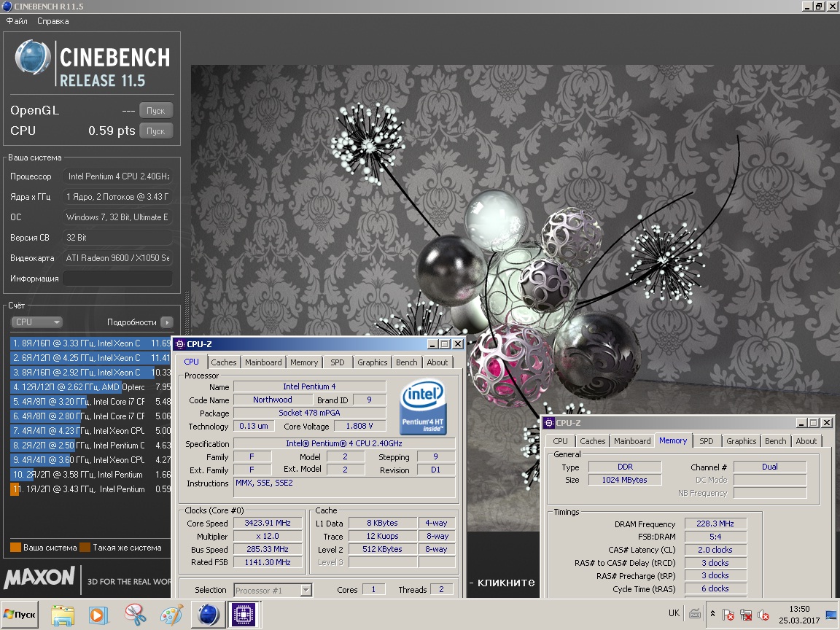Select ranking row 6 Intel Core i7 2.80 ГГц

(90, 416)
